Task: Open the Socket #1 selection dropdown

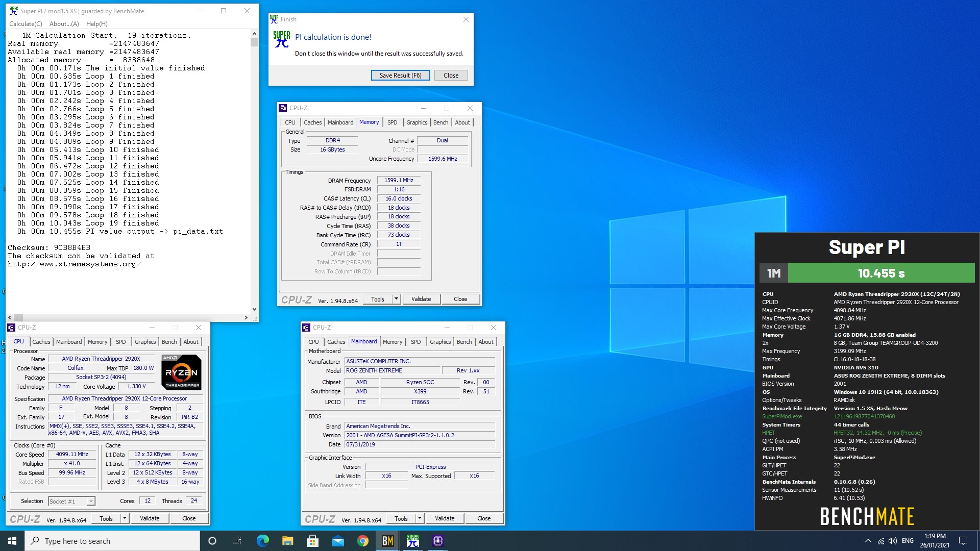Action: point(71,502)
